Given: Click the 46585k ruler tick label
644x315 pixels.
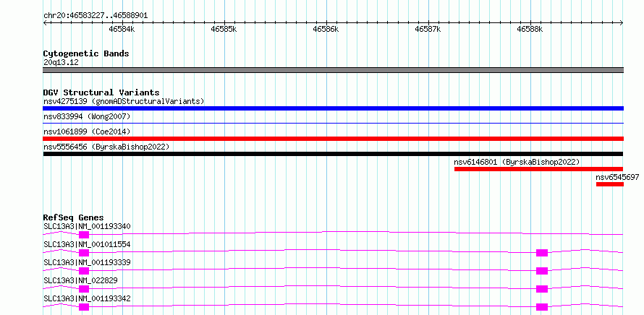Looking at the screenshot, I should coord(224,29).
